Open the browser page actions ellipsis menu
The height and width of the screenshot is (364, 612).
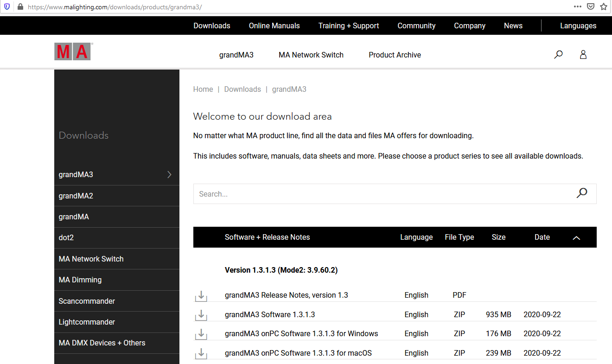(578, 6)
